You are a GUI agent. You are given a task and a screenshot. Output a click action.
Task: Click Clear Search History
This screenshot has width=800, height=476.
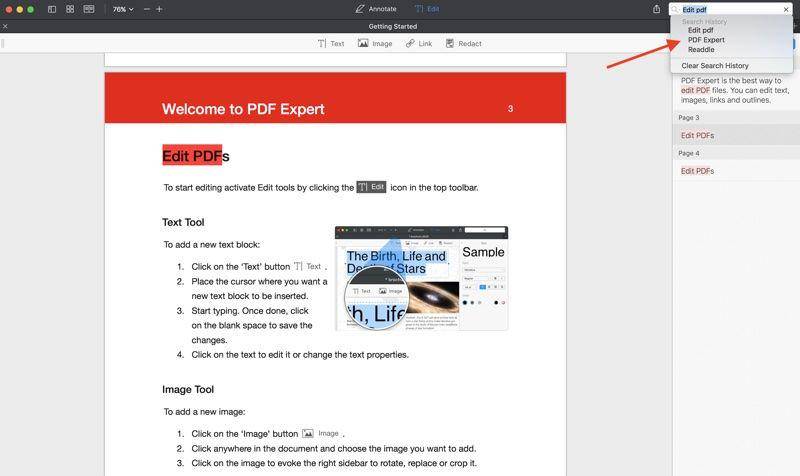pos(715,66)
